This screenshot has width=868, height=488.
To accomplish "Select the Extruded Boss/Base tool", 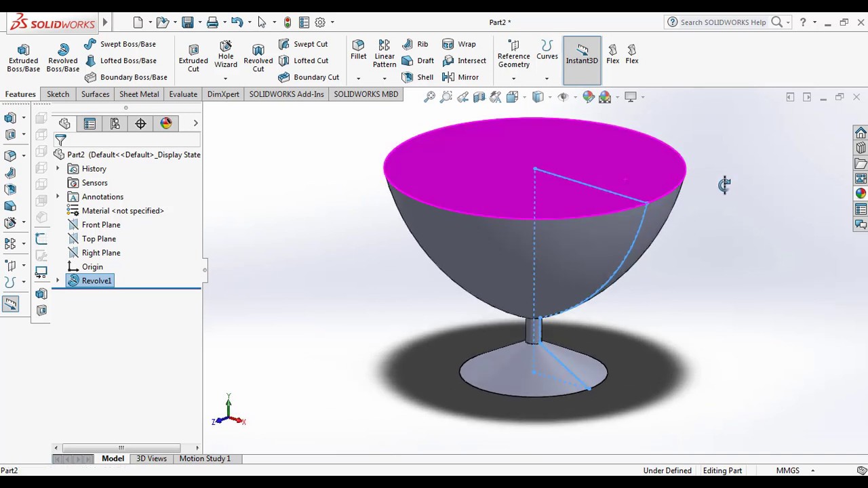I will (23, 58).
